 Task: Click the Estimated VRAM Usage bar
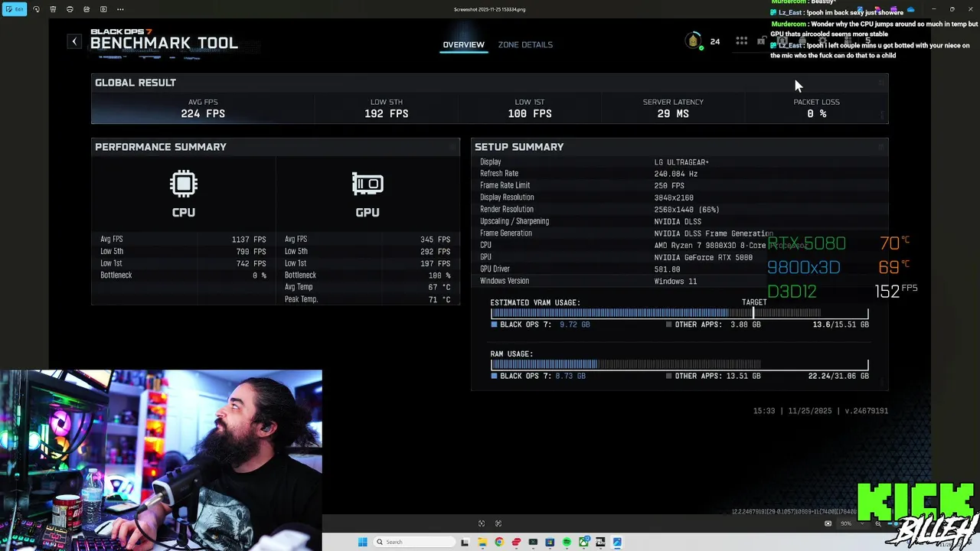(x=680, y=313)
